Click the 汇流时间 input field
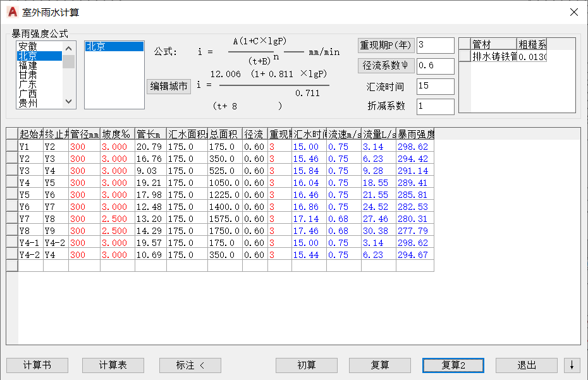The image size is (588, 380). coord(436,86)
